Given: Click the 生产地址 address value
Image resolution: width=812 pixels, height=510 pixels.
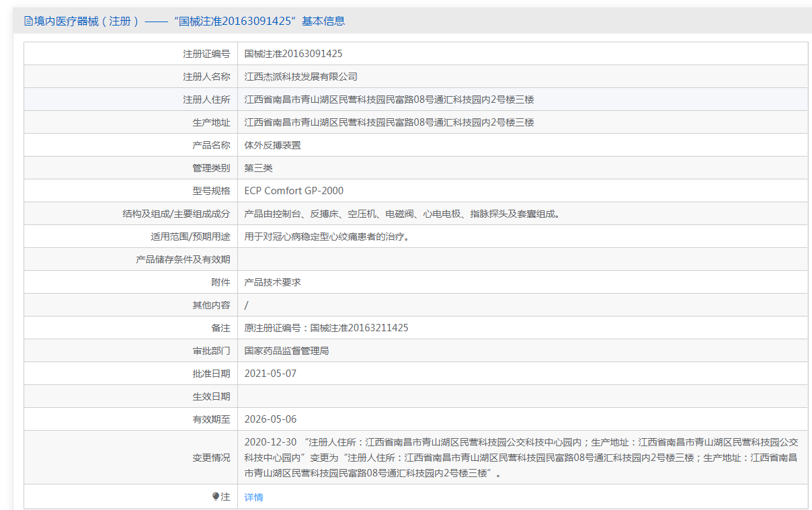Looking at the screenshot, I should click(389, 122).
